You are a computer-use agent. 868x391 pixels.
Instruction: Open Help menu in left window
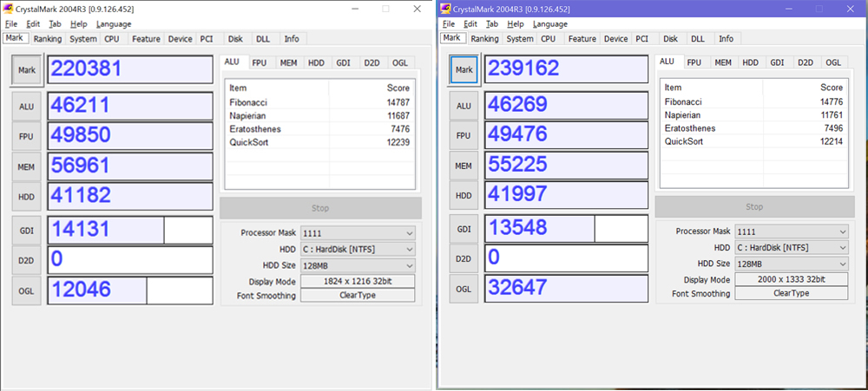79,23
